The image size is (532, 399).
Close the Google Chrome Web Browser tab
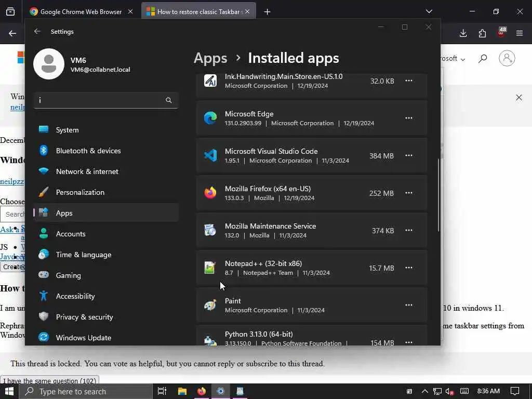[130, 11]
